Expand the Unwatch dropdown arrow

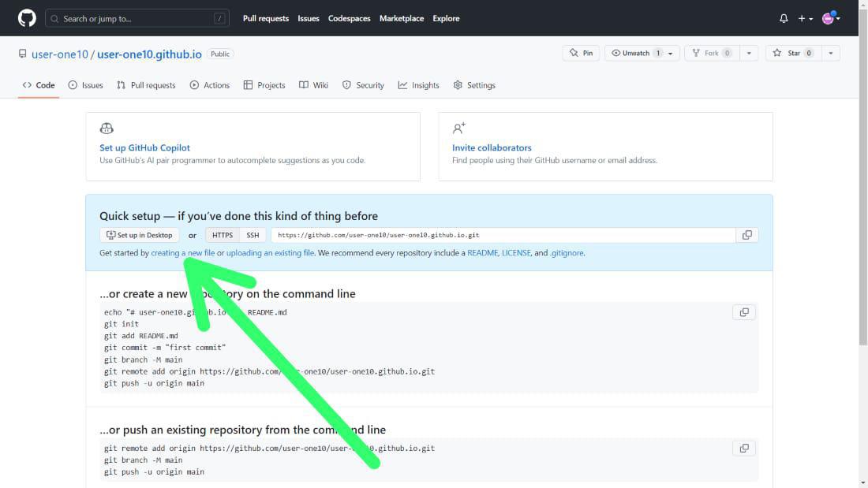pos(671,53)
